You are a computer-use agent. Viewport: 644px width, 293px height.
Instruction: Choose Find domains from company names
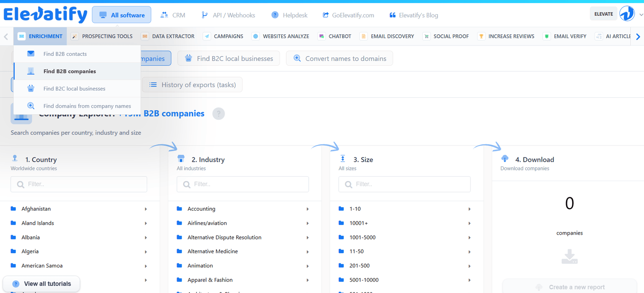coord(87,106)
